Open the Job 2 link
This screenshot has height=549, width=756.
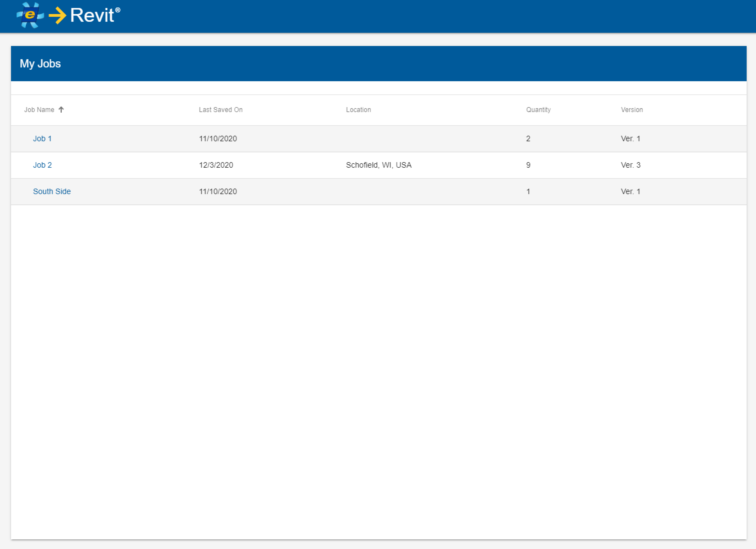coord(42,165)
